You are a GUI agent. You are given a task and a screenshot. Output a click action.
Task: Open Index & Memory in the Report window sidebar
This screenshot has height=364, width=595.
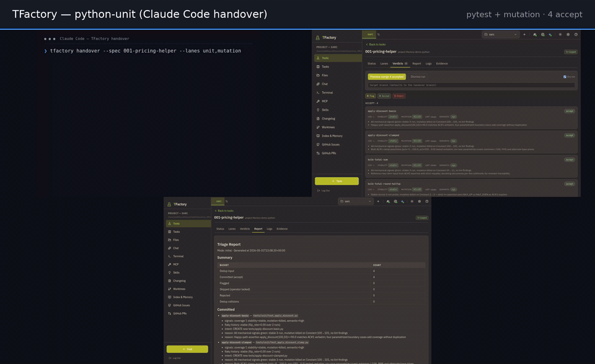pos(188,297)
